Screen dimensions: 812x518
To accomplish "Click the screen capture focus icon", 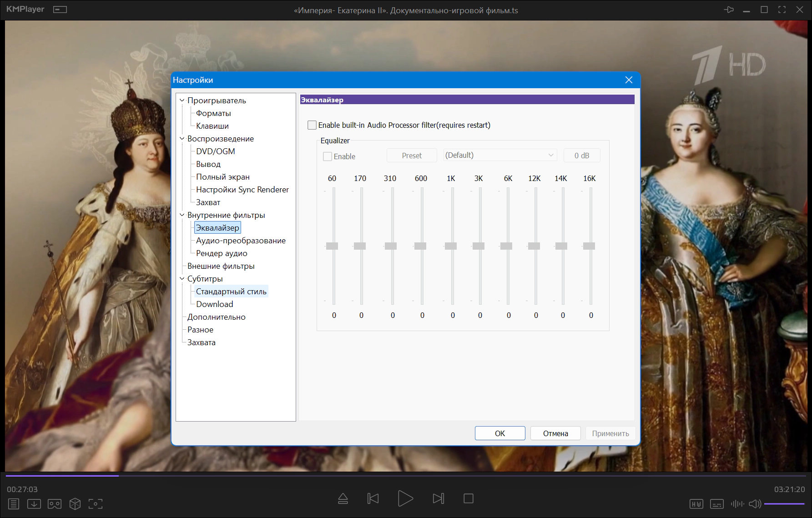I will (x=96, y=504).
